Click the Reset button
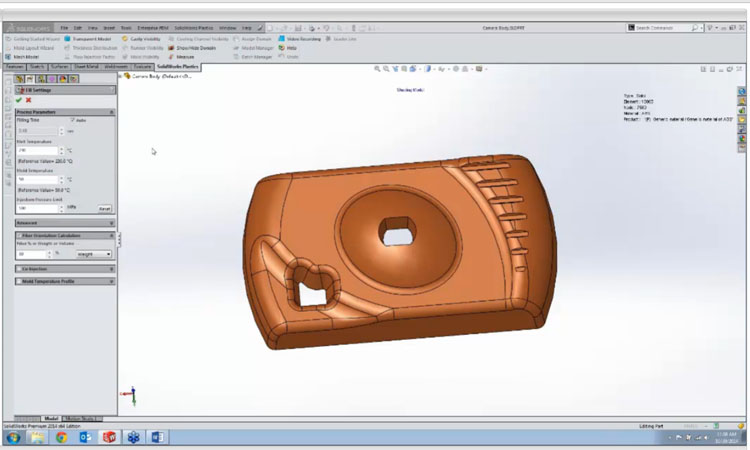 [x=104, y=208]
